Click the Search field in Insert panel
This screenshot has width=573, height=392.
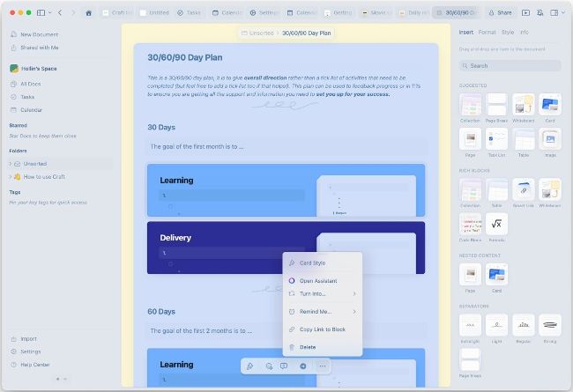click(510, 65)
